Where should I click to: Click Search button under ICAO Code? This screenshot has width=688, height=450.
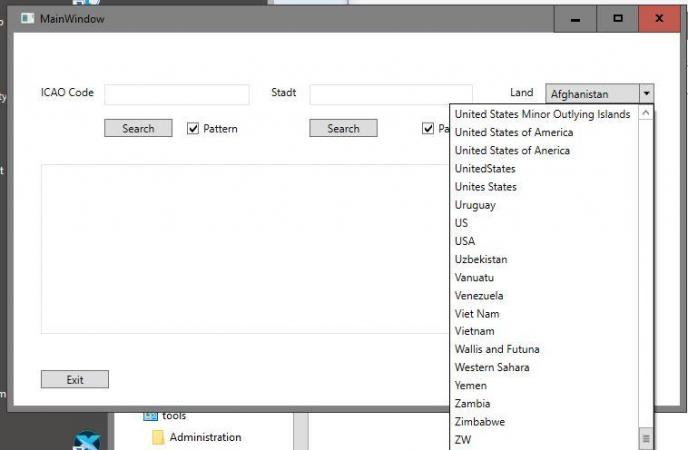point(138,128)
